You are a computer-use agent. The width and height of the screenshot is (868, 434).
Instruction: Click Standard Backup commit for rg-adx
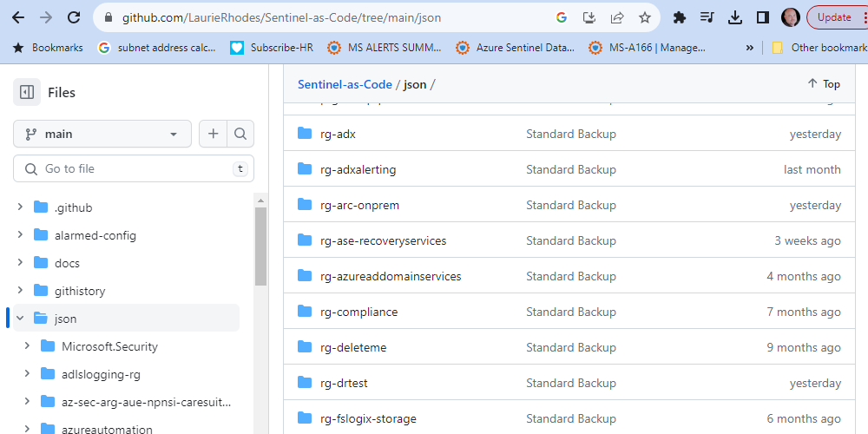(571, 134)
